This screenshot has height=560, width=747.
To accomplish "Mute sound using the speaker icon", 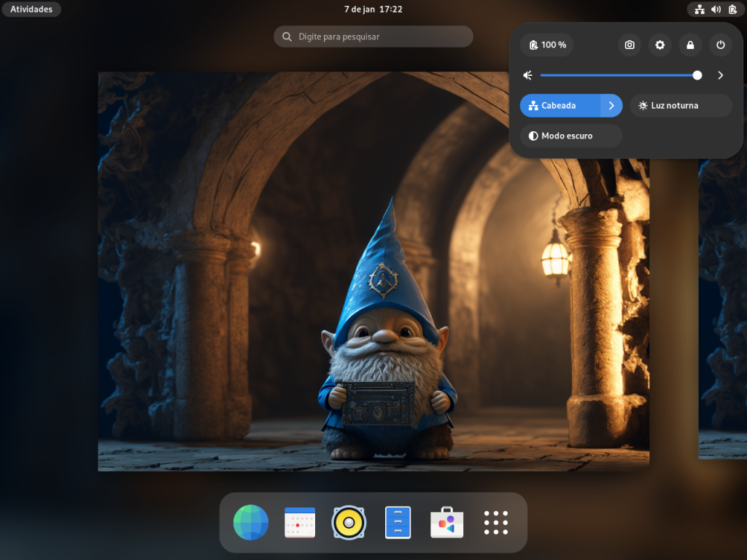I will (527, 75).
